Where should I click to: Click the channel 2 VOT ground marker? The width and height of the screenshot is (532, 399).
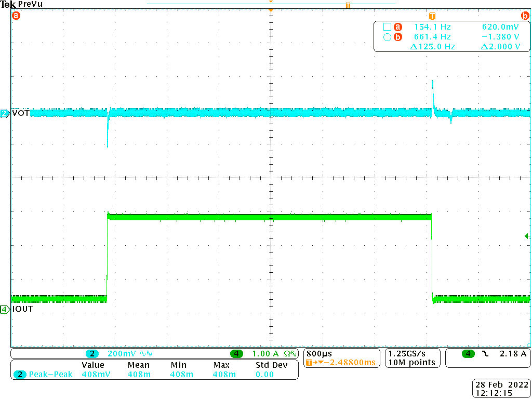tap(5, 113)
